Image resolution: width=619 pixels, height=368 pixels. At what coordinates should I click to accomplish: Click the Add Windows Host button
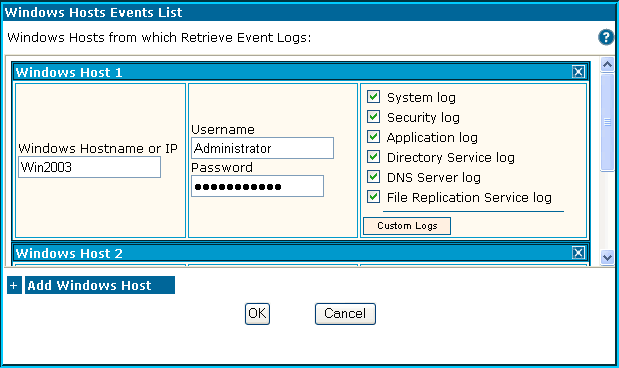(100, 285)
